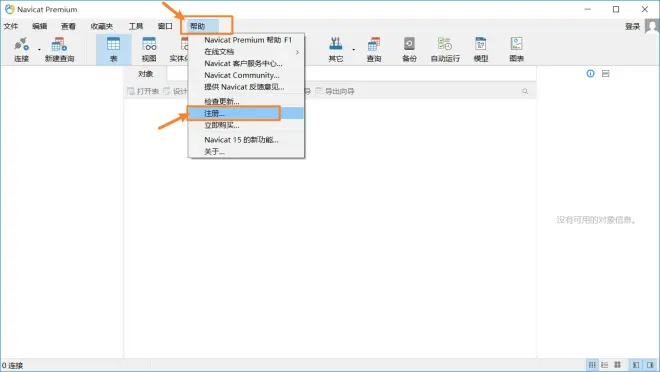Viewport: 660px width, 372px height.
Task: Click the New Query (新建查询) icon
Action: pos(59,50)
